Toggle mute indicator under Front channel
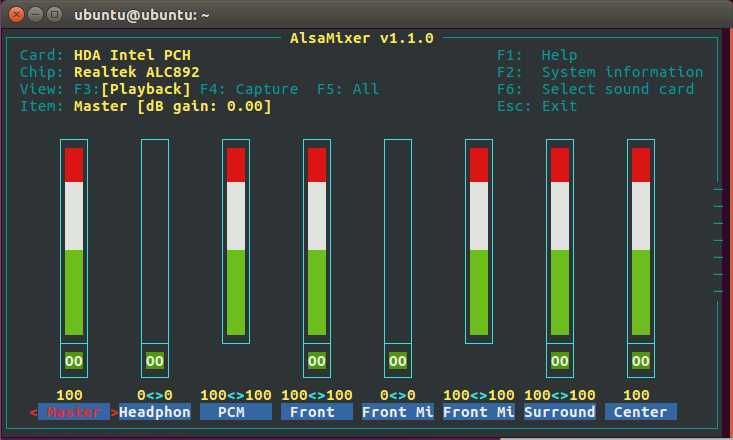The height and width of the screenshot is (440, 733). [x=317, y=361]
